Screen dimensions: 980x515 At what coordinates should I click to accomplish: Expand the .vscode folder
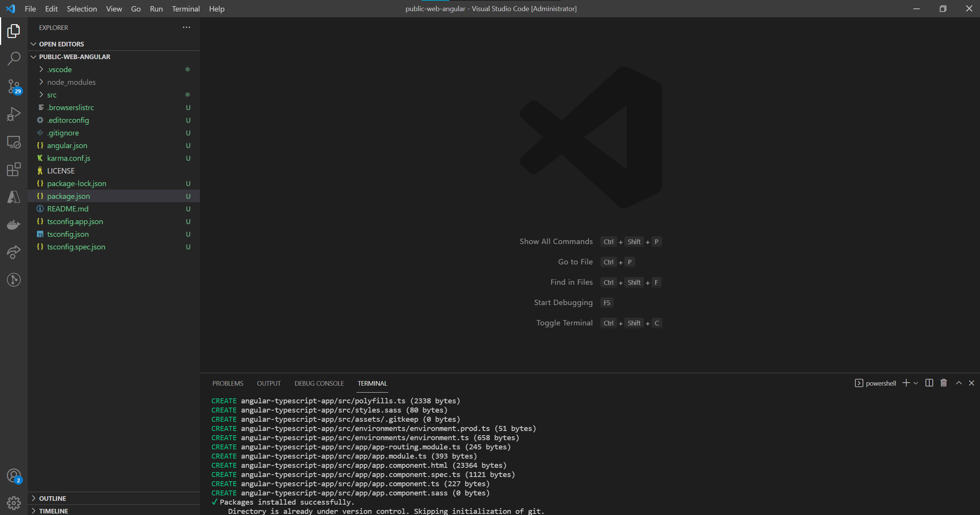tap(114, 69)
